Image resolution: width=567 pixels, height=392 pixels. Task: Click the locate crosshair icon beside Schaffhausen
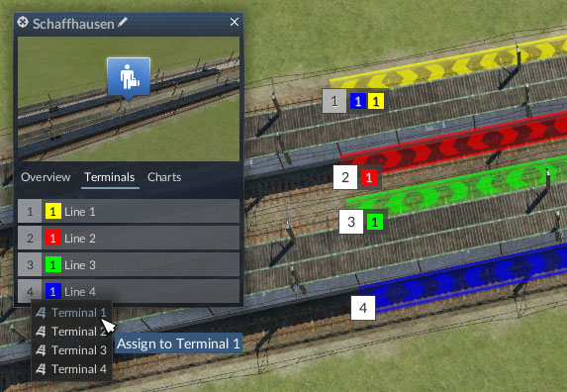[23, 22]
